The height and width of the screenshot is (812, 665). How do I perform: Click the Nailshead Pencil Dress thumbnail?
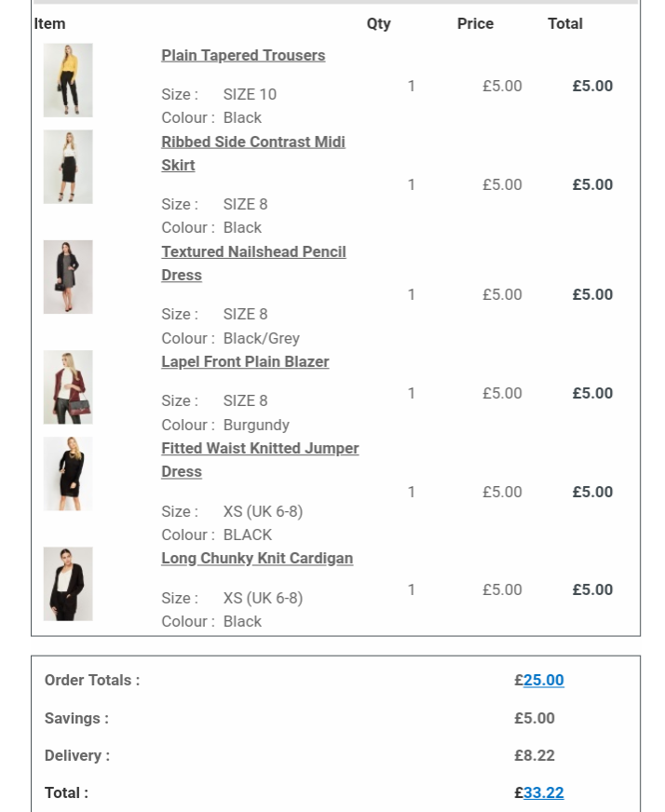tap(68, 277)
